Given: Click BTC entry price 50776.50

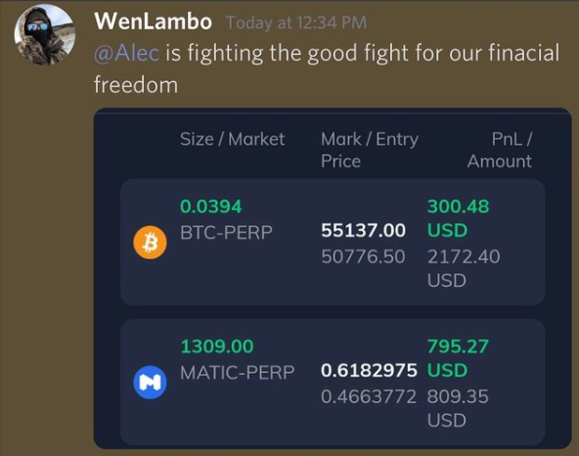Looking at the screenshot, I should coord(363,257).
